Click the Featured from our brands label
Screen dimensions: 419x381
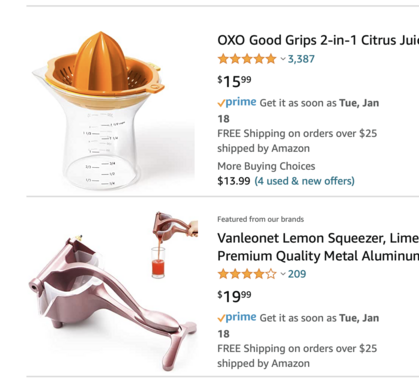[260, 219]
